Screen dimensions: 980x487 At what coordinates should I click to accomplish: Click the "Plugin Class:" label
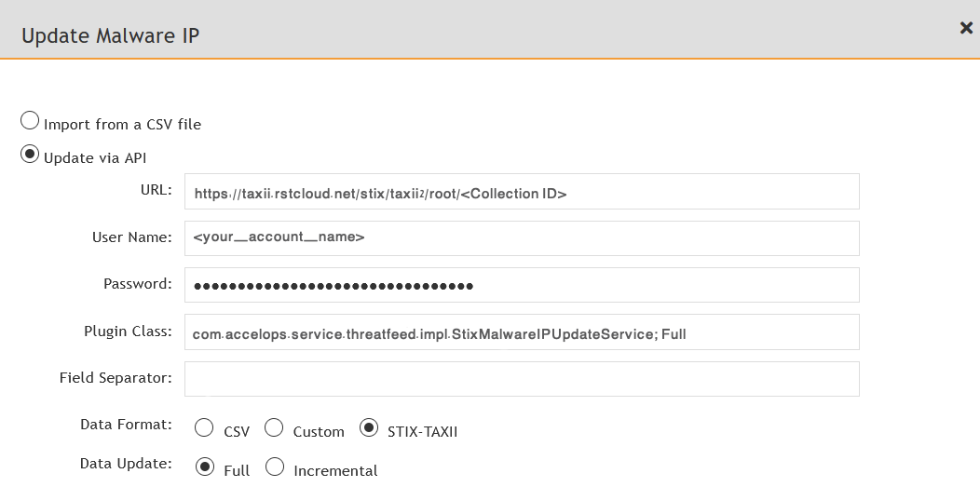tap(129, 331)
